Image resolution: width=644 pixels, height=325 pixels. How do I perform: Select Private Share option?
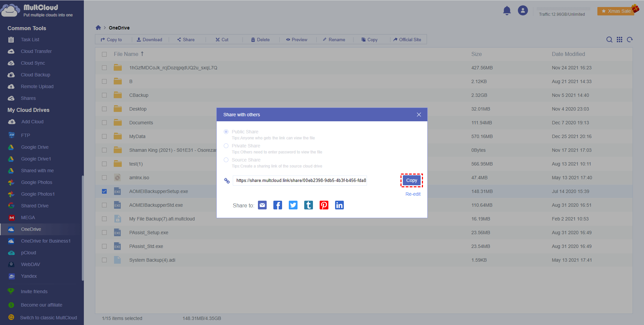pyautogui.click(x=226, y=146)
